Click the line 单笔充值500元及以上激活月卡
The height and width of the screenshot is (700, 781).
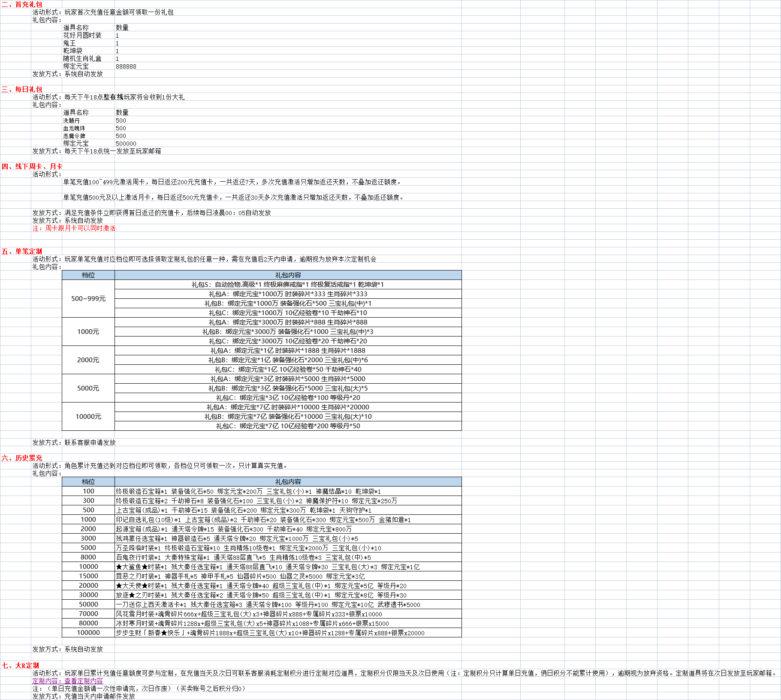(234, 197)
